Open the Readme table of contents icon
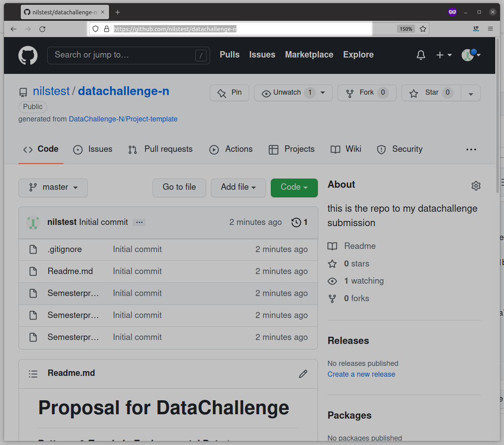Image resolution: width=504 pixels, height=445 pixels. click(x=33, y=373)
